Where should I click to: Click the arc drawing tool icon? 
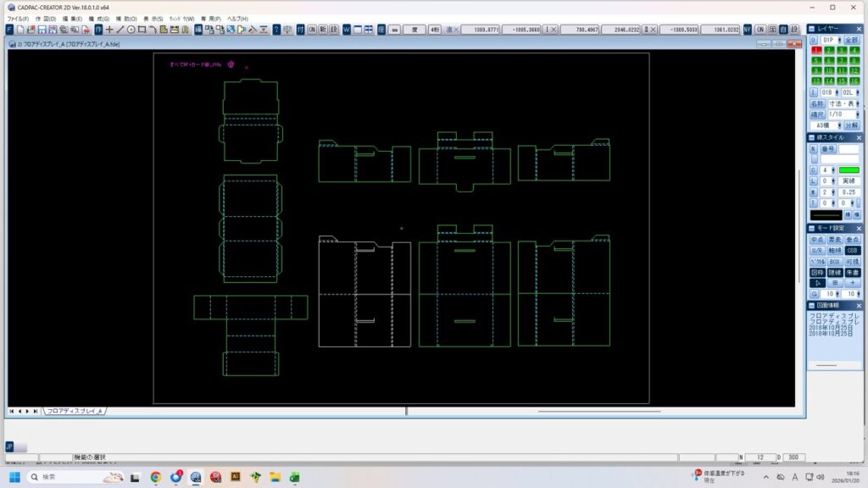(x=153, y=30)
